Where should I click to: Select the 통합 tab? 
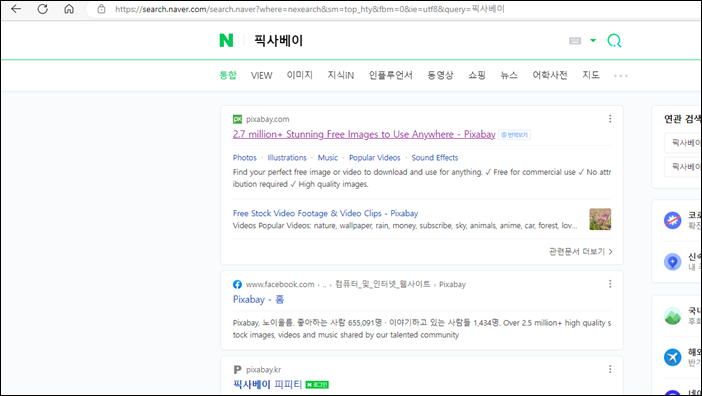click(227, 75)
